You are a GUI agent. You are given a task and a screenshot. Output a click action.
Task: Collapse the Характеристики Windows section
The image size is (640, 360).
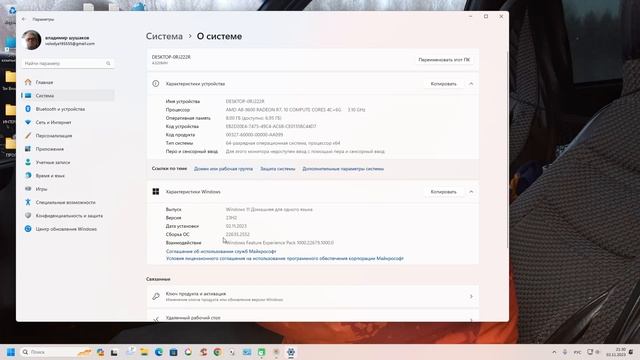click(471, 191)
